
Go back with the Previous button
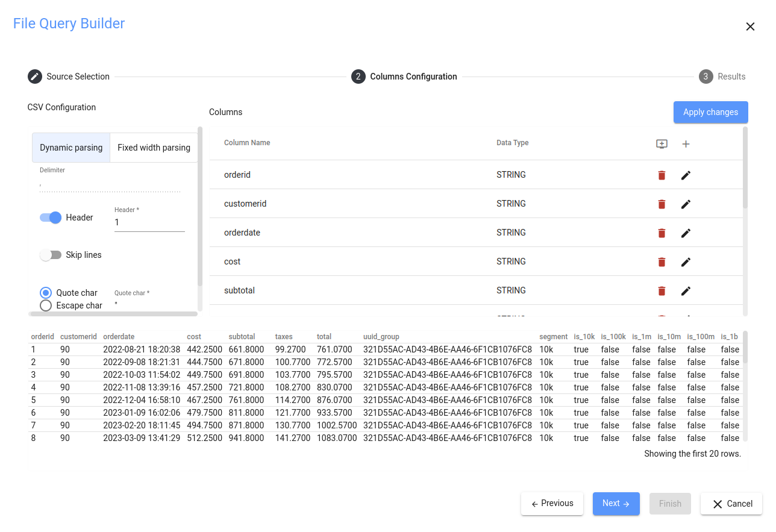552,504
